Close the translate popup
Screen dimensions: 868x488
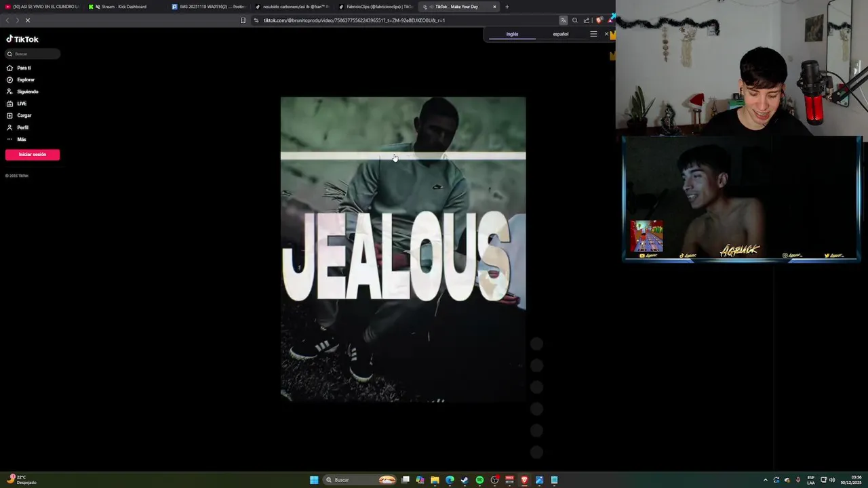(x=606, y=34)
